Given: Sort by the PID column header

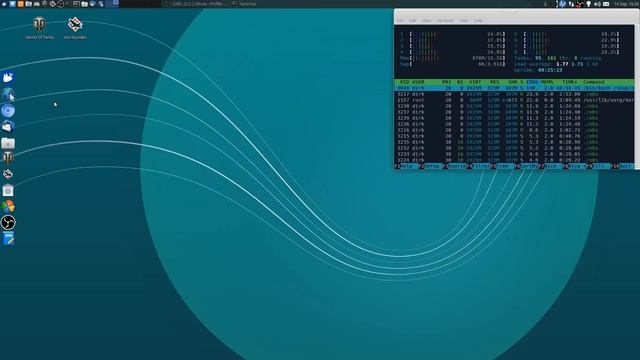Looking at the screenshot, I should [x=404, y=82].
